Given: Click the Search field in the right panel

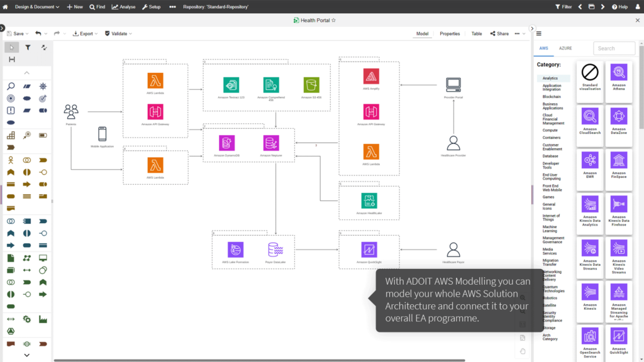Looking at the screenshot, I should coord(614,48).
